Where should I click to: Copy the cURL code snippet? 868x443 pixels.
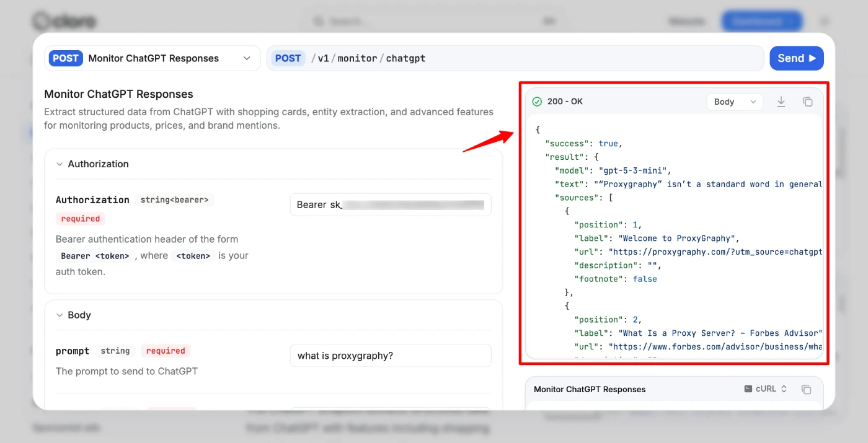click(x=806, y=389)
